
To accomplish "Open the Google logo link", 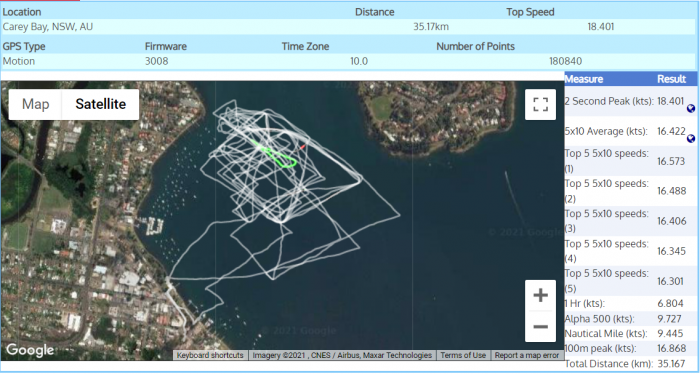I will [x=30, y=350].
